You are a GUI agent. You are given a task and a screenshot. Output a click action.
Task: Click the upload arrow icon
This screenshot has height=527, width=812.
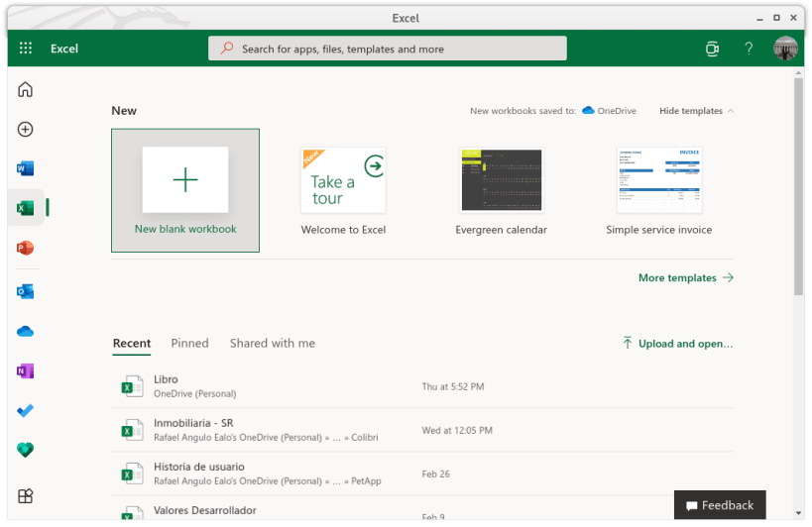click(x=628, y=343)
